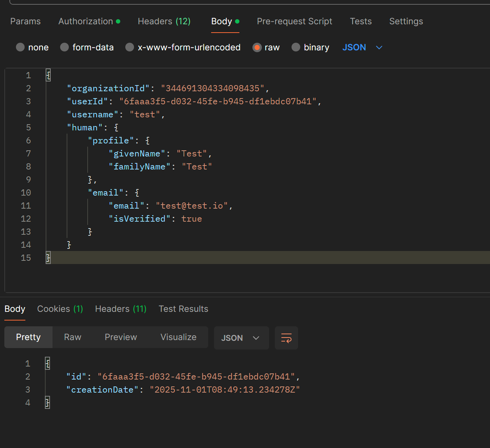Screen dimensions: 490x448
Task: Go to the Tests tab
Action: 361,21
